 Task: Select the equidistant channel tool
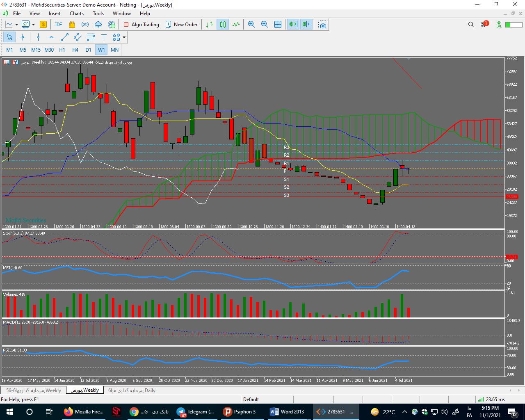78,37
